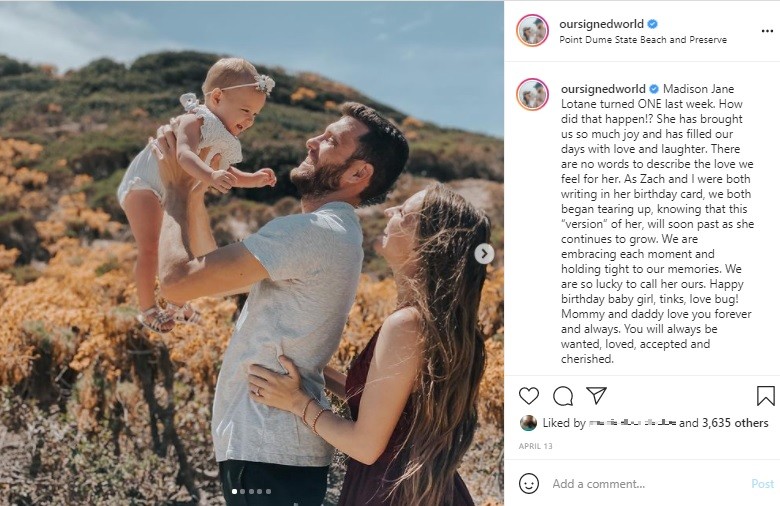Open the emoji picker smiley icon
Image resolution: width=780 pixels, height=506 pixels.
pyautogui.click(x=529, y=484)
